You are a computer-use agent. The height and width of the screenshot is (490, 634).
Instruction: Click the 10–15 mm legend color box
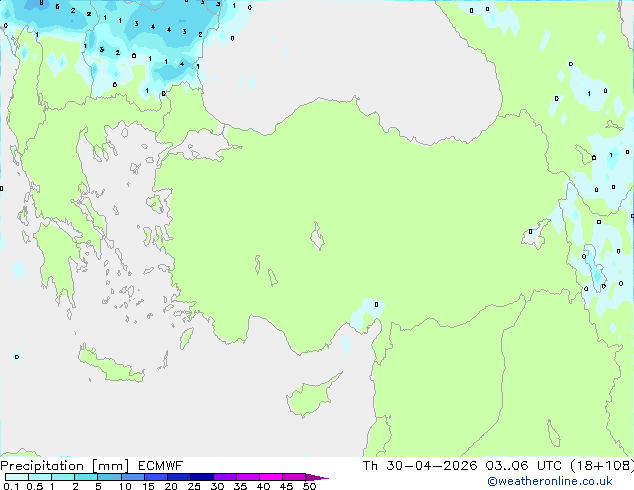click(x=133, y=477)
